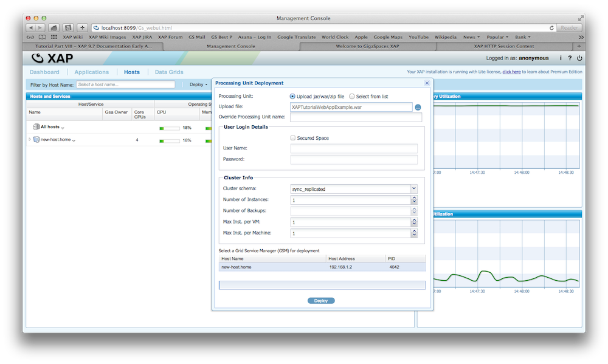Open the Reading List glasses icon
The width and height of the screenshot is (608, 364).
[30, 37]
